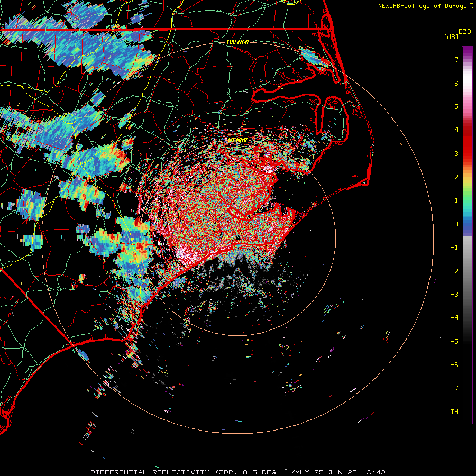Click the 2 value on the color scale

[x=456, y=177]
